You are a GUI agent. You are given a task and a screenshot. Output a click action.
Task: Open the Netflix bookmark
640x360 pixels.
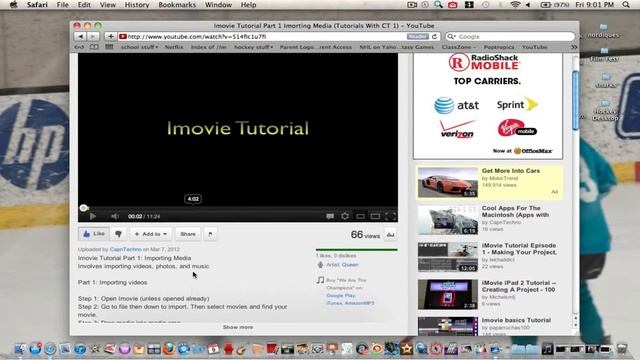pos(174,47)
